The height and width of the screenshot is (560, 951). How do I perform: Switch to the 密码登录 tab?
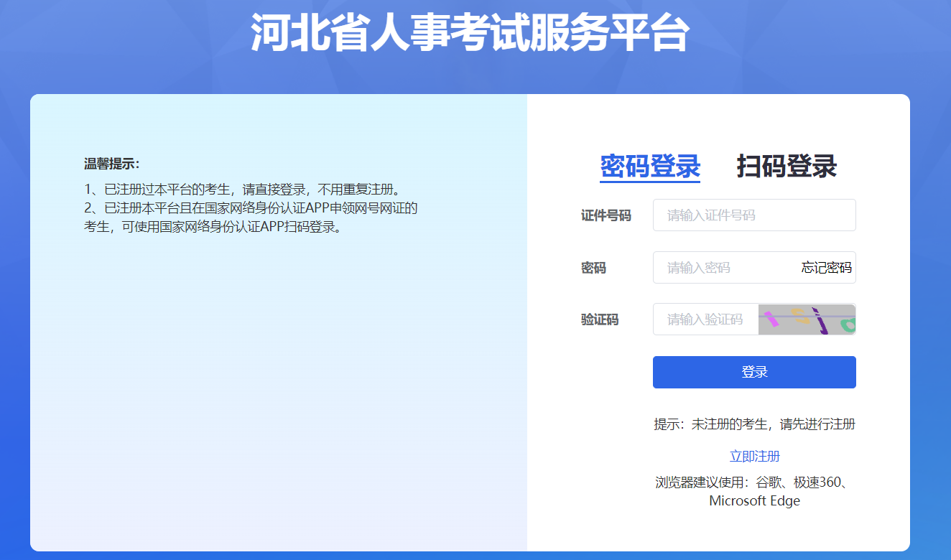pos(650,167)
